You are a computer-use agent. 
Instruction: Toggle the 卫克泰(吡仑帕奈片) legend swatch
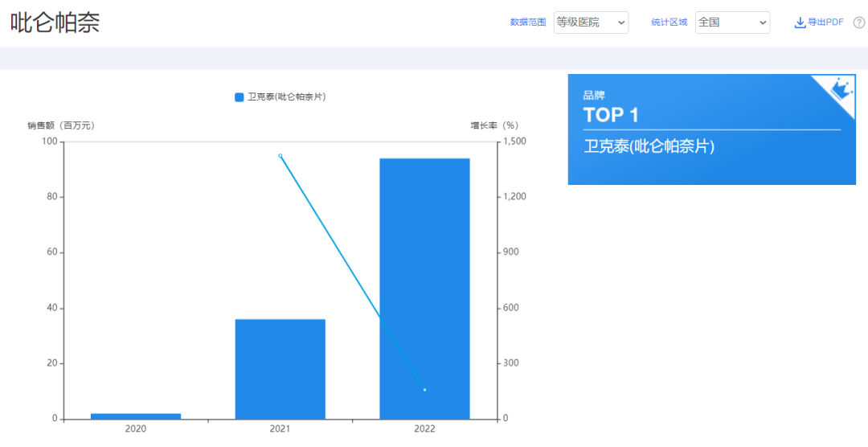click(240, 97)
